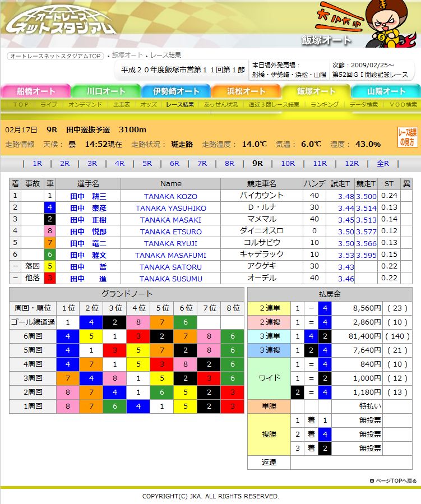Show all races via 全R link
This screenshot has height=504, width=421.
tap(383, 164)
